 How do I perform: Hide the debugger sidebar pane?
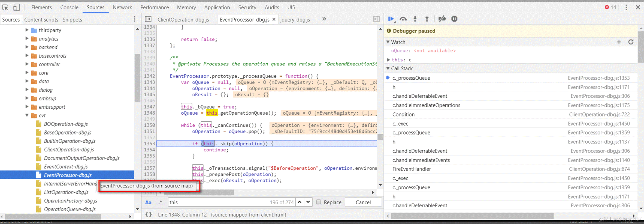376,19
